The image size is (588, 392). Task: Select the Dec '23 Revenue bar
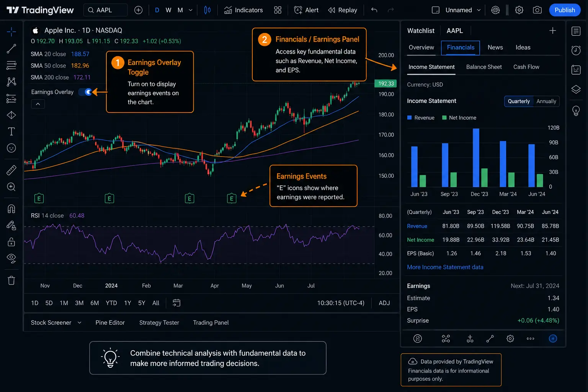click(476, 158)
